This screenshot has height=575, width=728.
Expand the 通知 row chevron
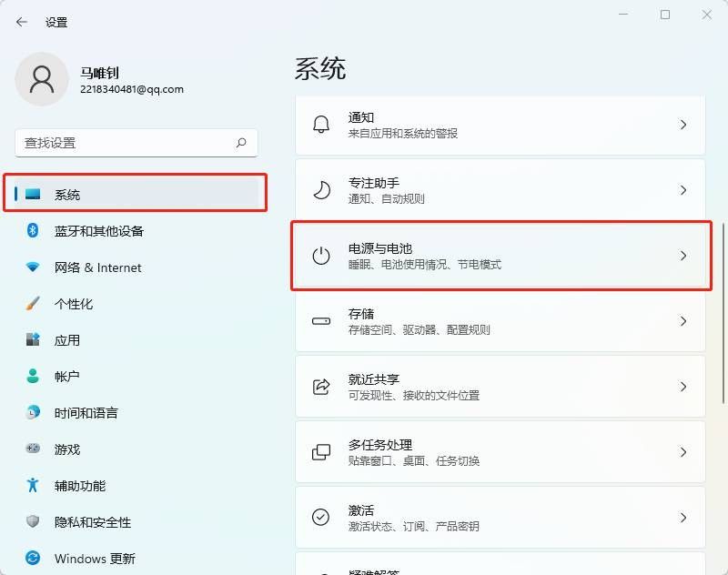point(683,125)
